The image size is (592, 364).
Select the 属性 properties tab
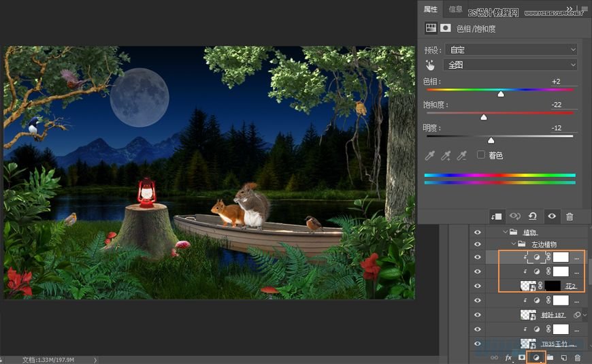pyautogui.click(x=431, y=10)
